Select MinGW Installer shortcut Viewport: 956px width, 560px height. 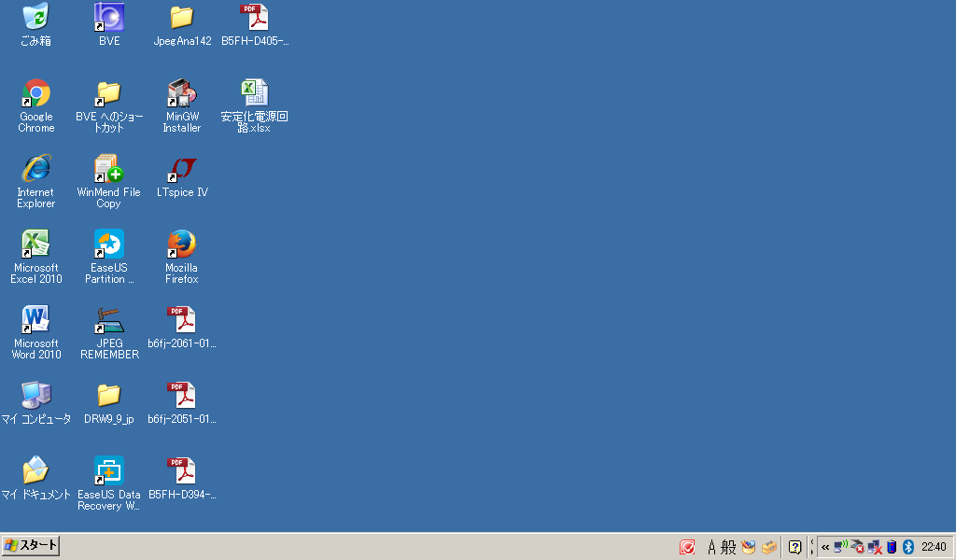click(181, 93)
